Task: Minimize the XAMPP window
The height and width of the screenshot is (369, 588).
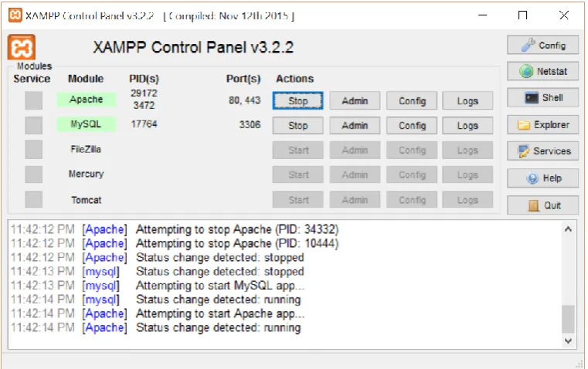Action: coord(483,15)
